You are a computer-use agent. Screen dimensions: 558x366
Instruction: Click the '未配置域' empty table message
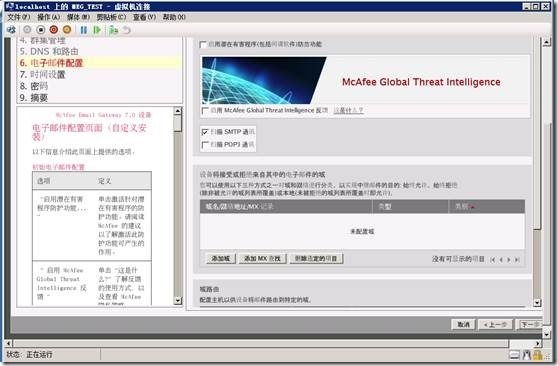pyautogui.click(x=362, y=231)
